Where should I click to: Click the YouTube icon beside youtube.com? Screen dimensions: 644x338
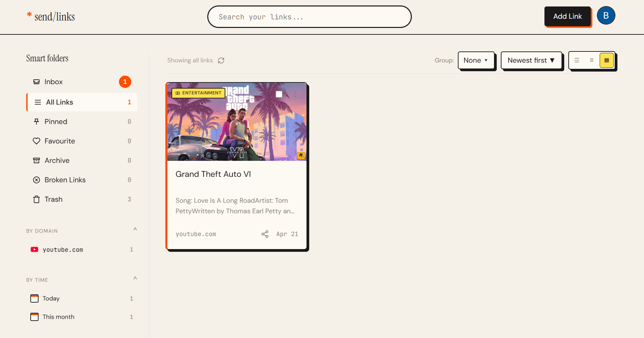click(x=34, y=249)
